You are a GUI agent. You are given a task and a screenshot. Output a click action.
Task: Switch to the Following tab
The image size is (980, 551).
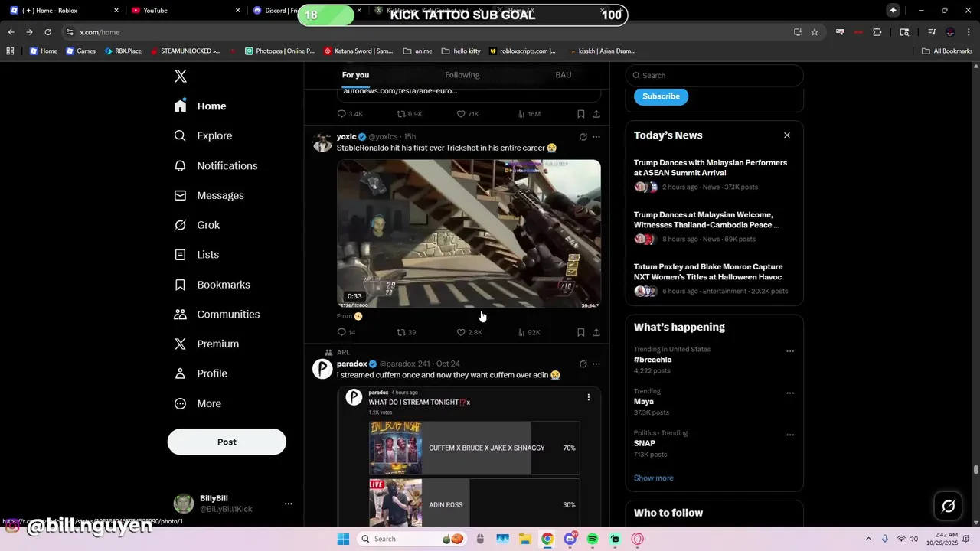(462, 75)
